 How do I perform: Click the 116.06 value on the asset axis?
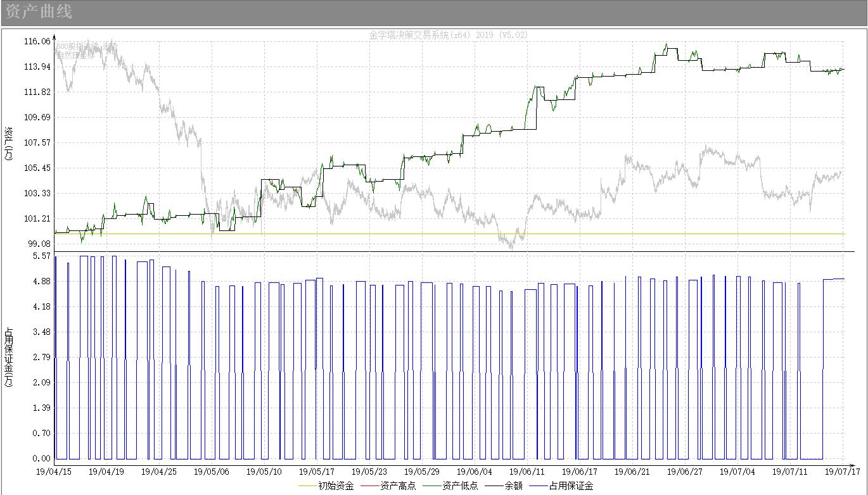(x=37, y=41)
